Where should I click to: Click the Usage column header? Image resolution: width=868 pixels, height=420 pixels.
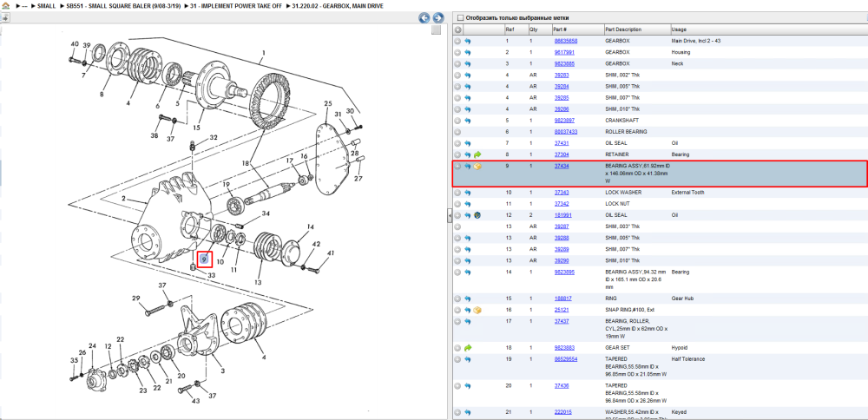pyautogui.click(x=679, y=30)
